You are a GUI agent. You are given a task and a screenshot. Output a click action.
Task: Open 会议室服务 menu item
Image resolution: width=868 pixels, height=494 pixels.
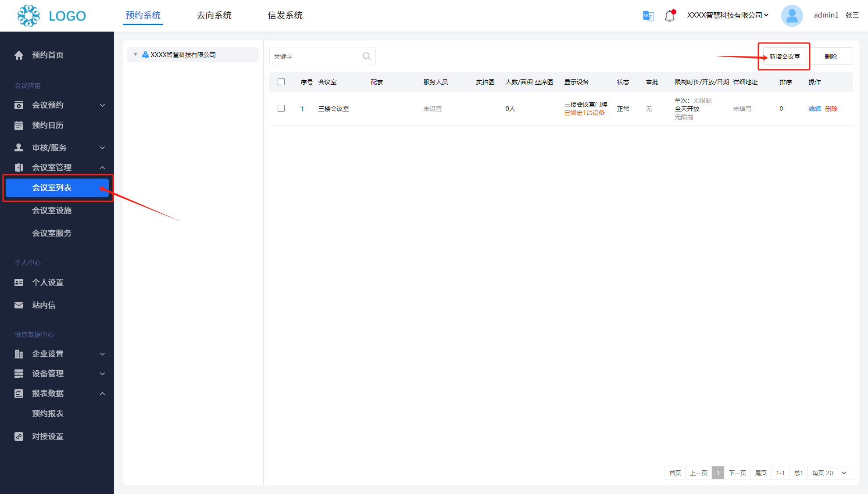(x=52, y=233)
